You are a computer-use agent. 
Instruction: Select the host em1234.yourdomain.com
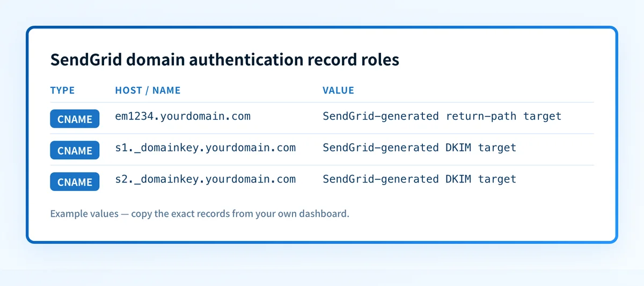(x=183, y=116)
